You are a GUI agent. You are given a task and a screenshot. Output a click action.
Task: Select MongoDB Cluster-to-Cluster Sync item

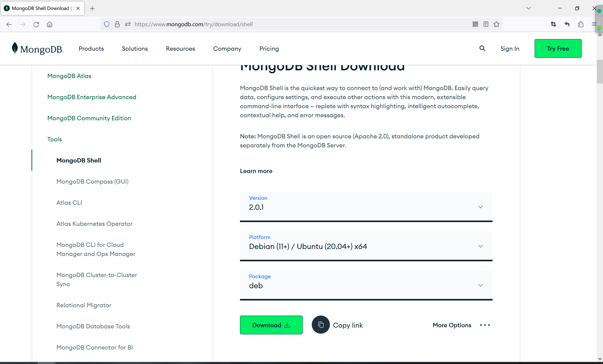97,279
